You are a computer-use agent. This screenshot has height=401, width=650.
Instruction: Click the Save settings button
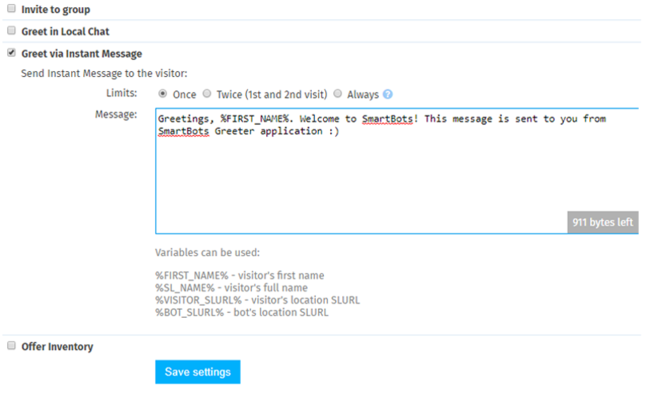coord(198,372)
